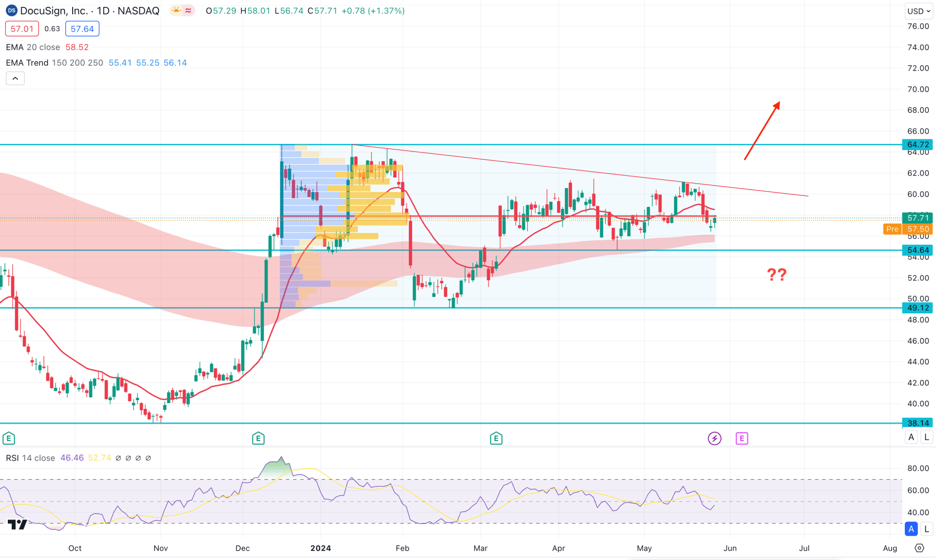Click the market status sun icon

tap(176, 11)
